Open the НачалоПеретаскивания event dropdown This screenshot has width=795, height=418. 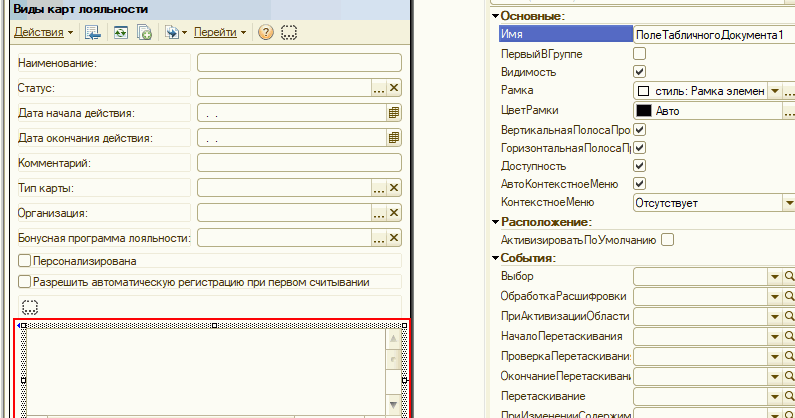point(775,336)
